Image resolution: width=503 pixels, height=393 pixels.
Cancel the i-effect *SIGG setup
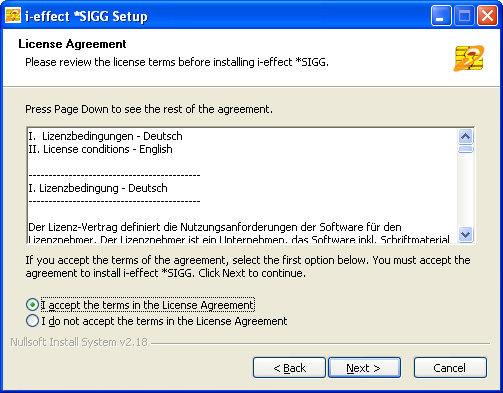[x=450, y=368]
